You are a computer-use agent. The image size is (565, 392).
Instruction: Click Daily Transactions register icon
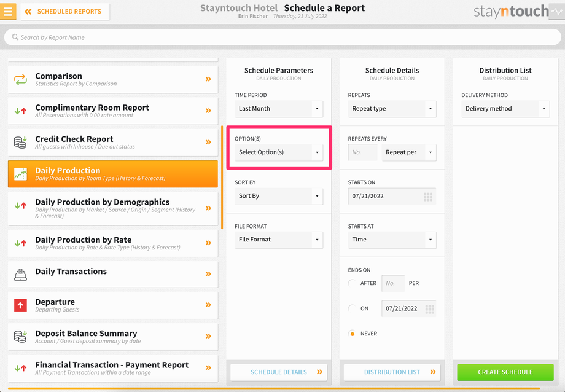point(20,275)
